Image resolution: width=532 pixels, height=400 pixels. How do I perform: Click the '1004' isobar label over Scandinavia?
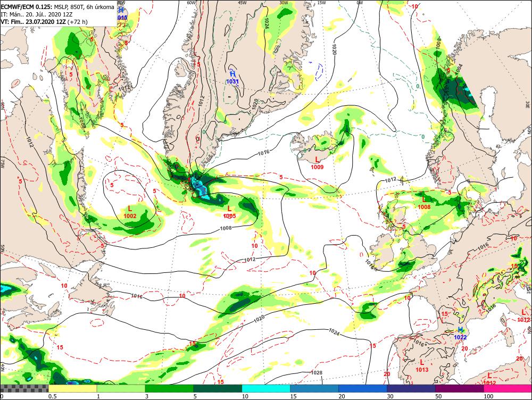[x=459, y=69]
